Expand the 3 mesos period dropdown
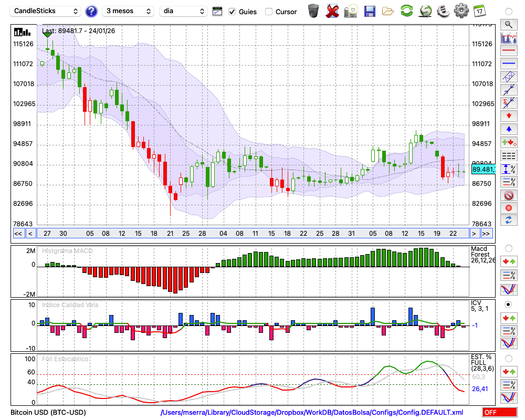The image size is (525, 420). [x=128, y=11]
